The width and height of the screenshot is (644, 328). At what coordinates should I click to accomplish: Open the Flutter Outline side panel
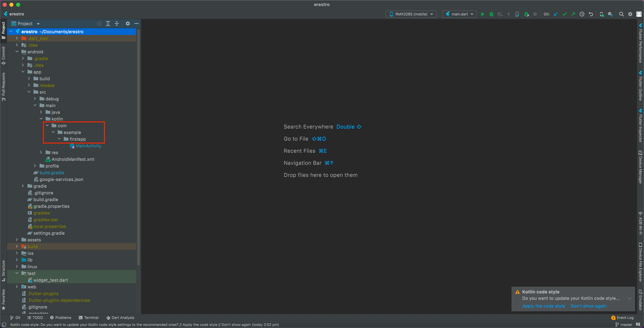click(640, 86)
